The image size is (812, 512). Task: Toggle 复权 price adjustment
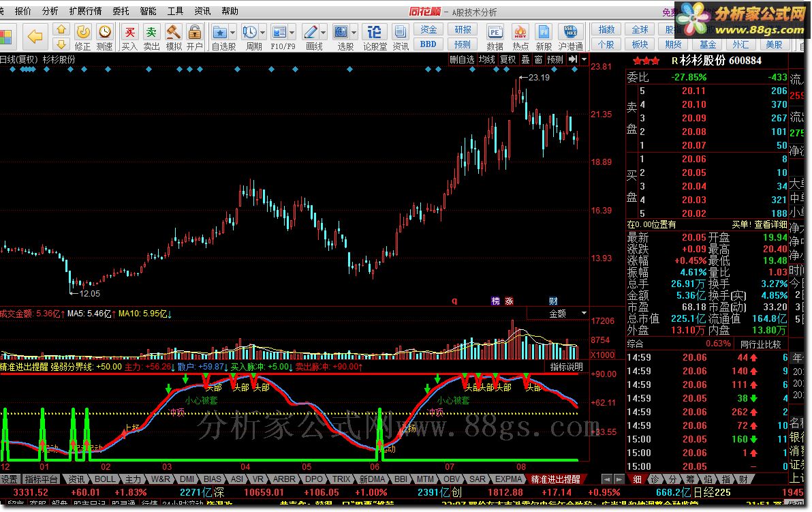507,59
